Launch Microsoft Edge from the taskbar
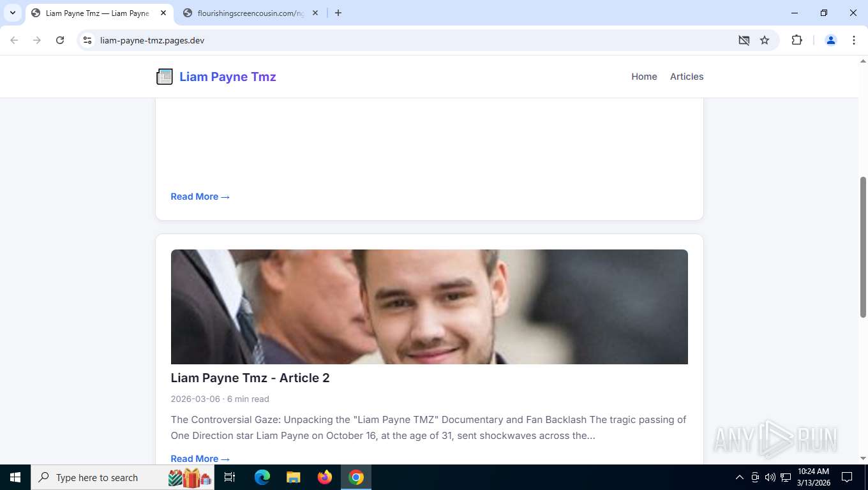The width and height of the screenshot is (868, 490). click(262, 477)
